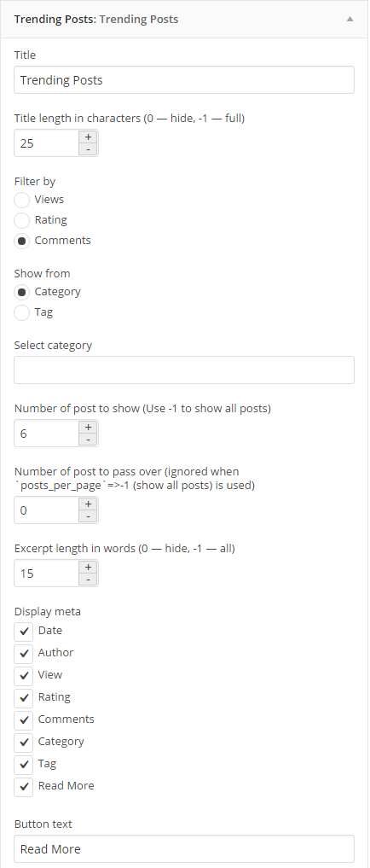Toggle the Tag meta checkbox
This screenshot has width=370, height=868.
pos(24,764)
